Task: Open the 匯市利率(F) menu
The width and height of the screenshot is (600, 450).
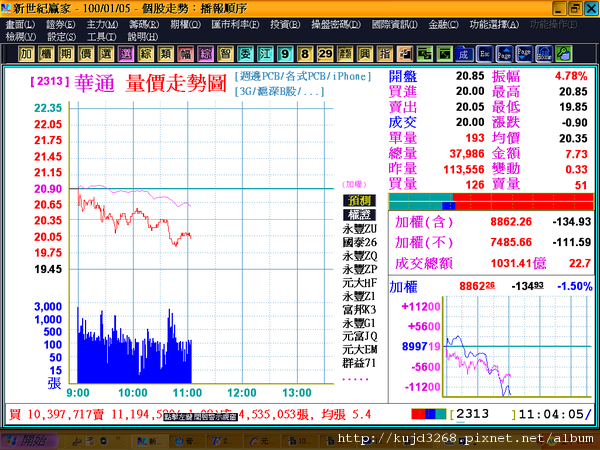Action: click(x=235, y=24)
